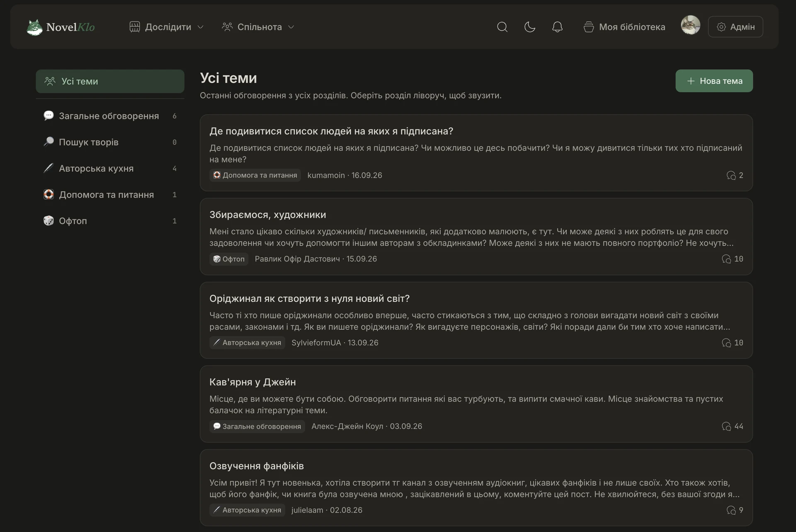Click Загальне обговорення tag on Кав'ярня post

(257, 426)
